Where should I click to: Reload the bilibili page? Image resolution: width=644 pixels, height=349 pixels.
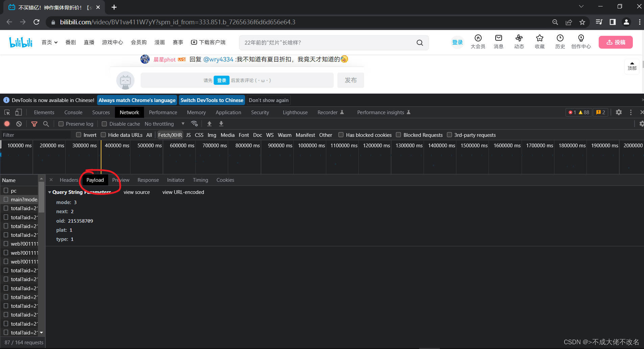(x=37, y=22)
